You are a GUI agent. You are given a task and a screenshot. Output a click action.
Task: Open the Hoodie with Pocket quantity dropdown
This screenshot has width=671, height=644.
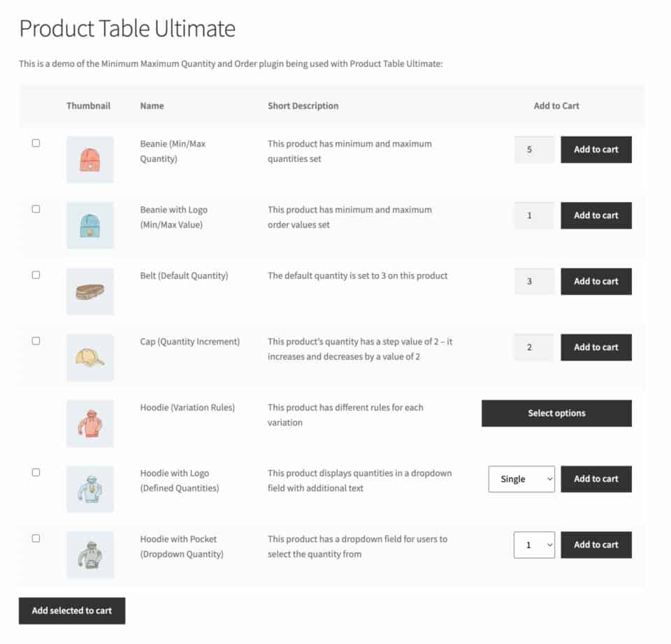point(534,545)
